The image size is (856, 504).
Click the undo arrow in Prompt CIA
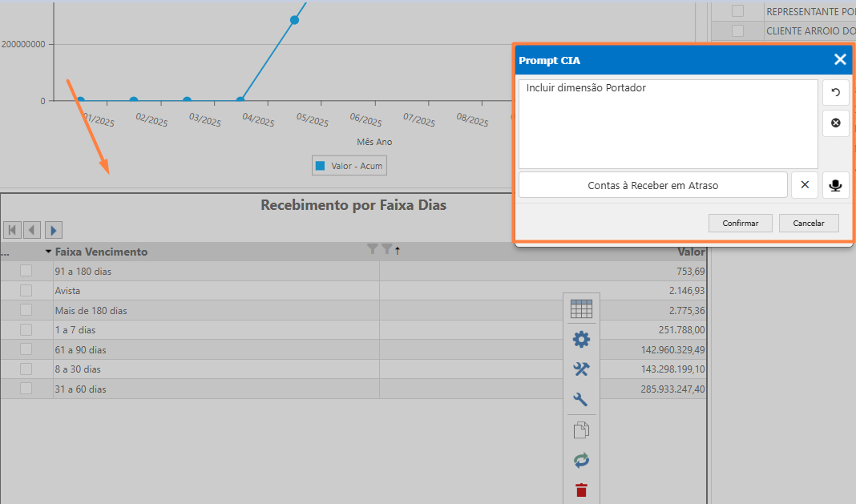835,92
